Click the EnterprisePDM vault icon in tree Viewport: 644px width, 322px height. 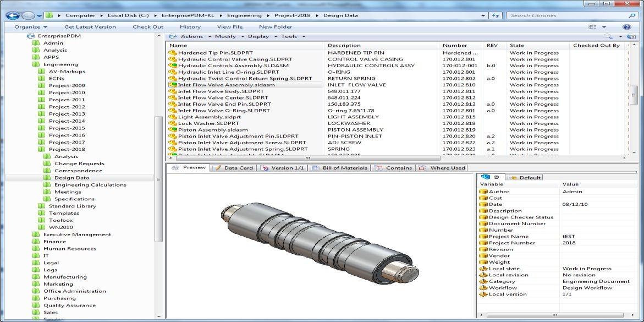coord(31,36)
